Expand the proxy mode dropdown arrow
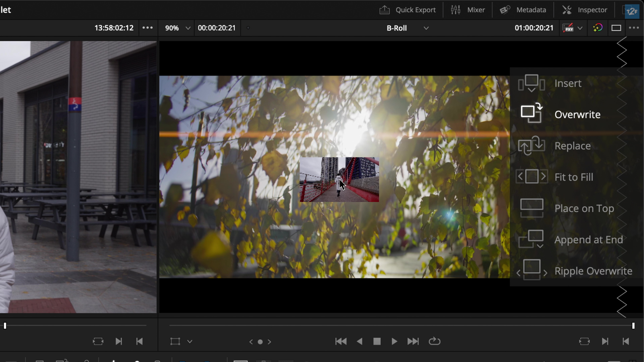The height and width of the screenshot is (362, 644). [x=580, y=28]
